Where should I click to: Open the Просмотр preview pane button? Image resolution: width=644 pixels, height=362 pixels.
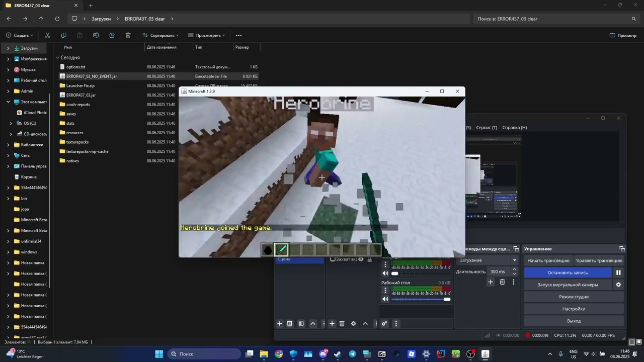(x=623, y=35)
